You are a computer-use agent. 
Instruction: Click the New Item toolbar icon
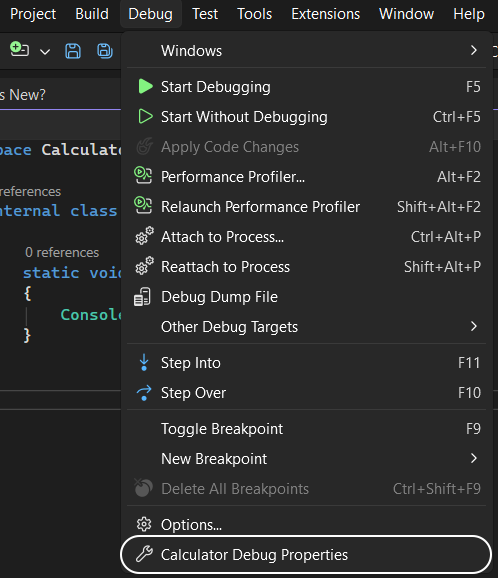[x=20, y=49]
